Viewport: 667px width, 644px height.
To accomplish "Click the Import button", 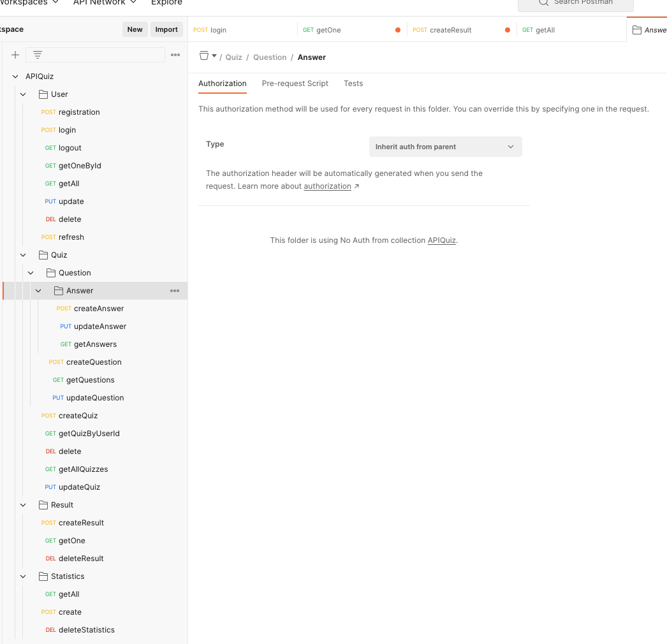I will (166, 29).
